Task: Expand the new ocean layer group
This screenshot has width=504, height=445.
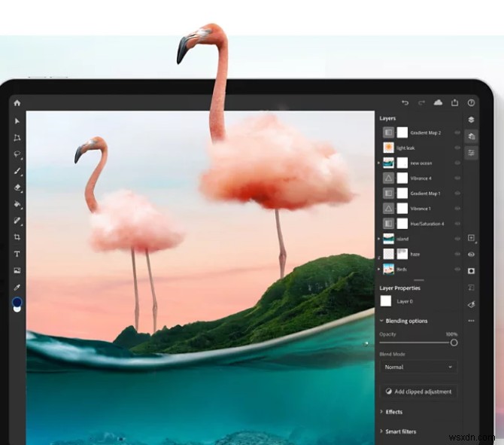Action: tap(379, 163)
